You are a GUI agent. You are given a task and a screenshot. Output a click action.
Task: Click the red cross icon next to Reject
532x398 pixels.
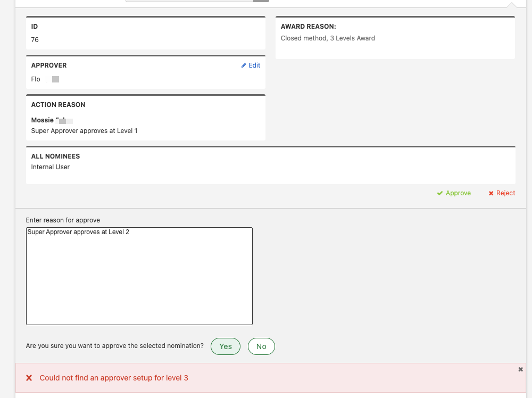491,193
